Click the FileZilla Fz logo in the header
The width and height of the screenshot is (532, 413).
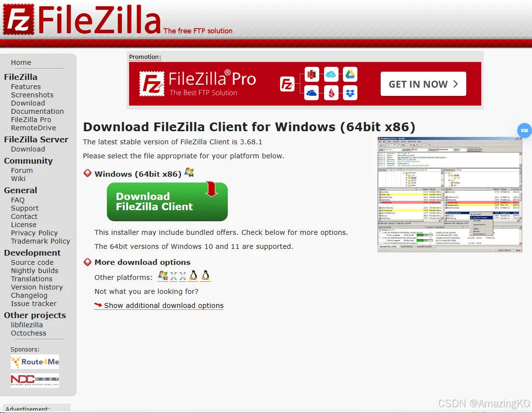[x=19, y=19]
